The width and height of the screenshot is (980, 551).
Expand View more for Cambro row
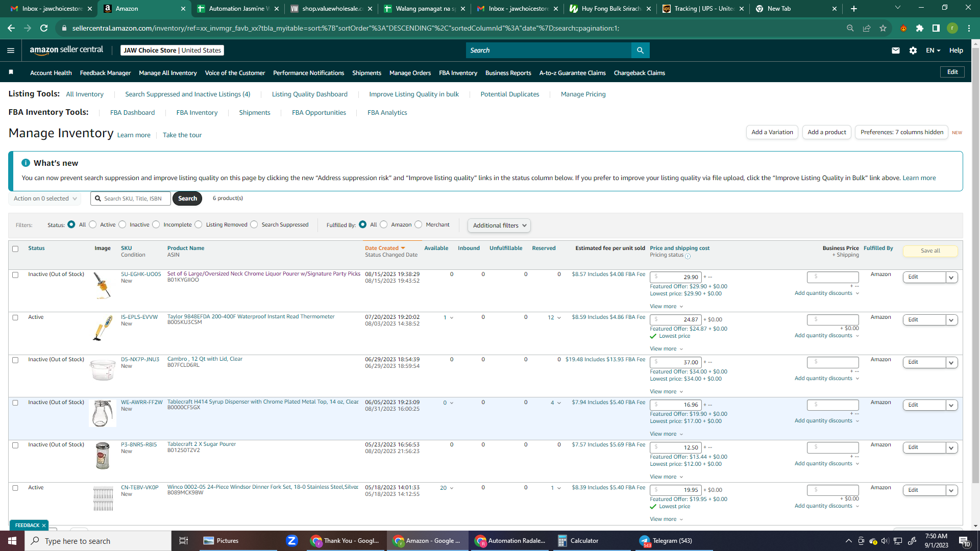(x=666, y=392)
